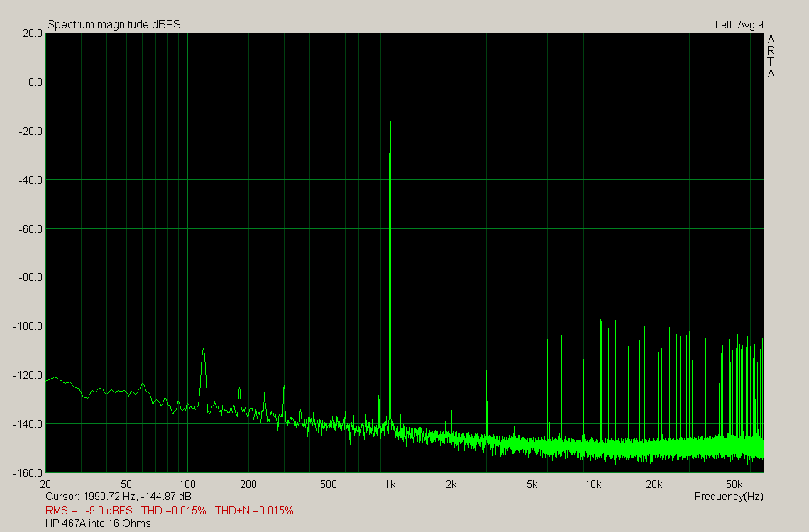The width and height of the screenshot is (809, 532).
Task: Click the hum peak near 120 Hz
Action: point(203,350)
